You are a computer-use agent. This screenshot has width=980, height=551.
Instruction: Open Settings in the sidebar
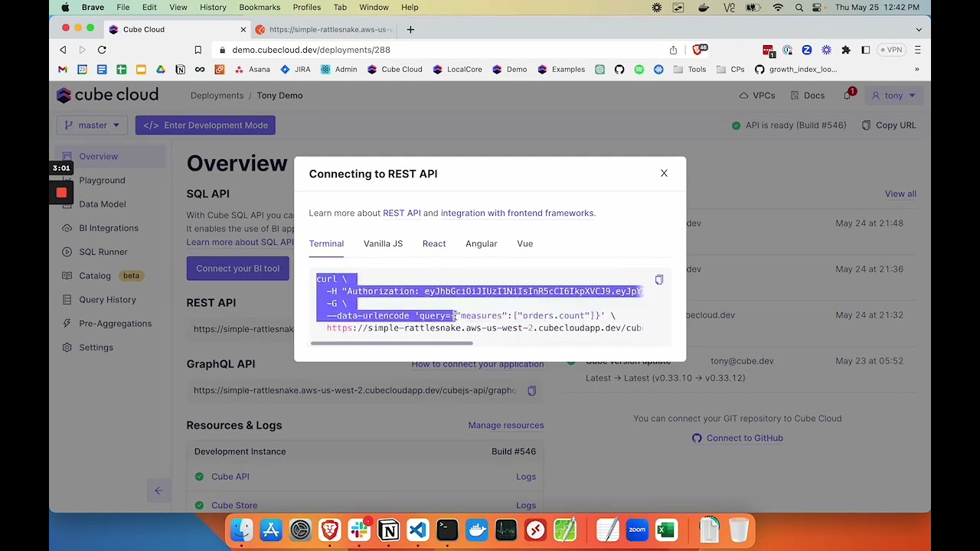(96, 347)
